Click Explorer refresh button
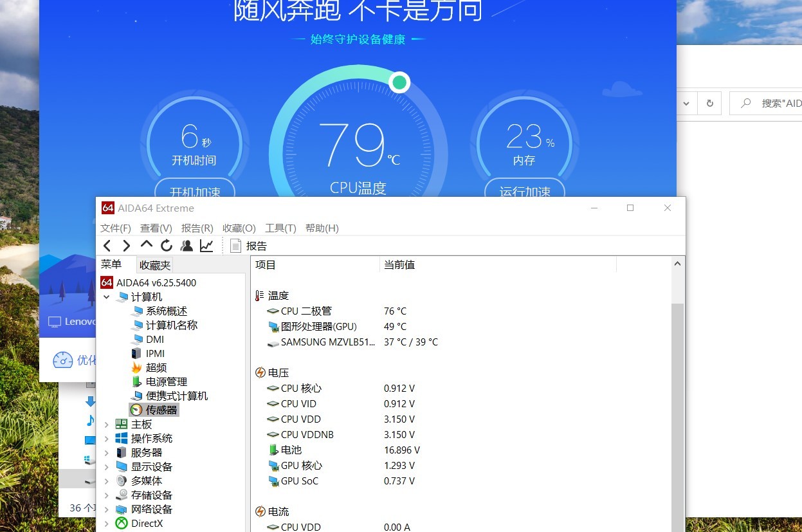Screen dimensions: 802x532 click(x=709, y=103)
